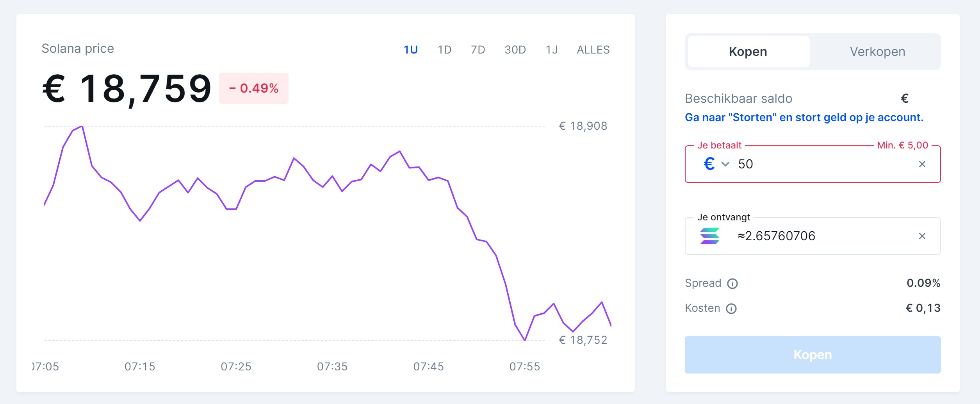Clear the 'Je betaalt' amount field
Viewport: 980px width, 404px height.
922,164
